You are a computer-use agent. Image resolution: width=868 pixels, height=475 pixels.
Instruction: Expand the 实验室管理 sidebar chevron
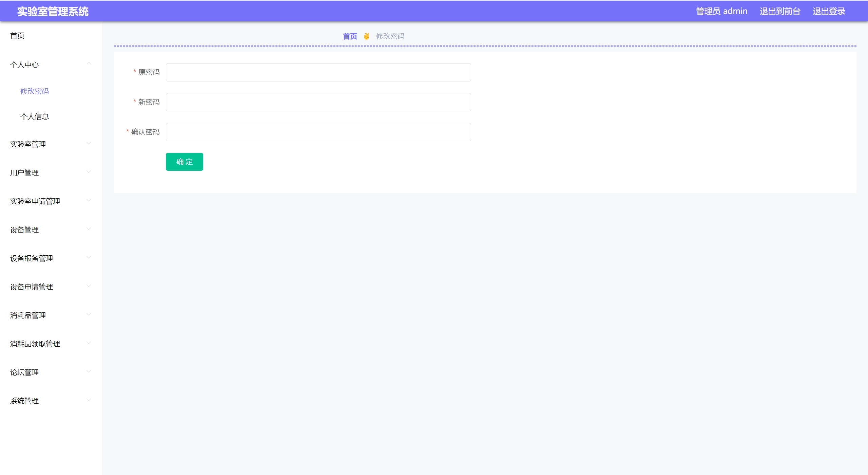(89, 143)
